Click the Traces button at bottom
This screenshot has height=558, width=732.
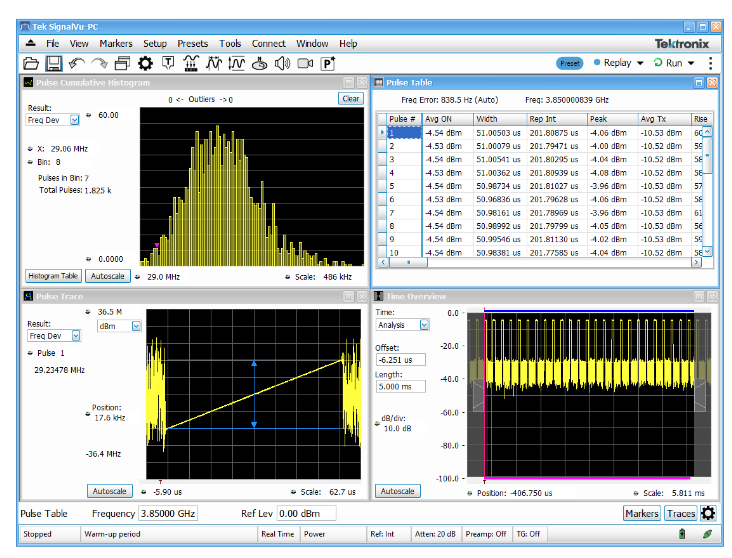point(681,513)
